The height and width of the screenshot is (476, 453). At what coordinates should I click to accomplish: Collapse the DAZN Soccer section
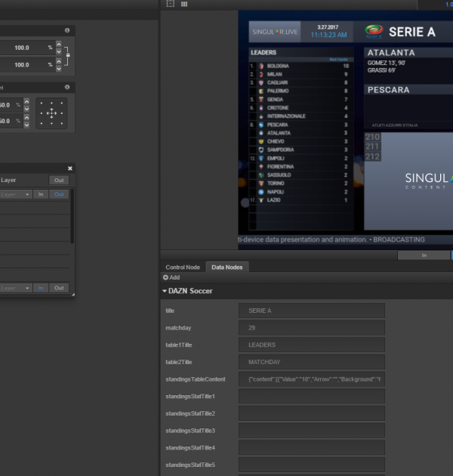(x=165, y=291)
